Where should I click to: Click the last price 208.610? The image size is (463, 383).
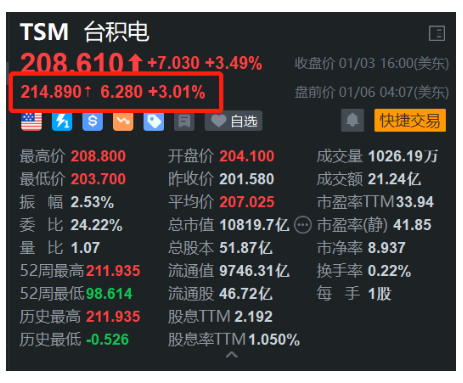click(72, 63)
